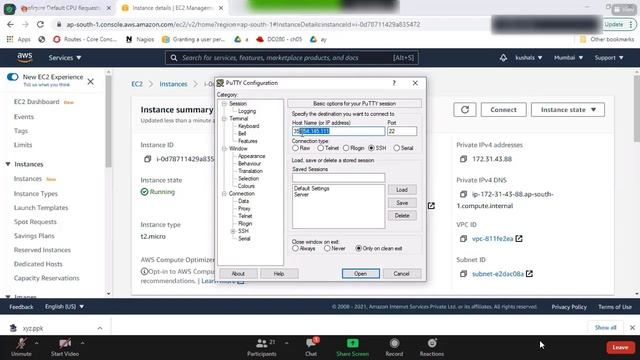Open the AWS Support dropdown
The height and width of the screenshot is (360, 640).
pyautogui.click(x=609, y=58)
